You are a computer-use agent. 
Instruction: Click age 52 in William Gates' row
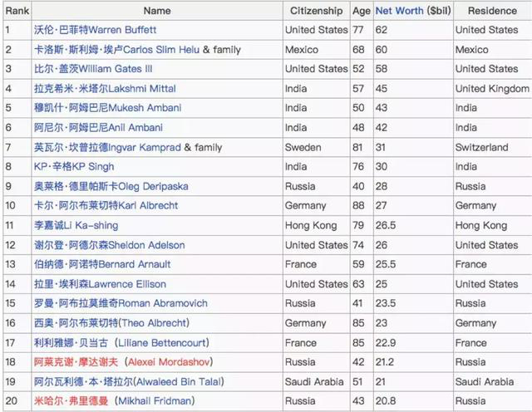click(358, 69)
